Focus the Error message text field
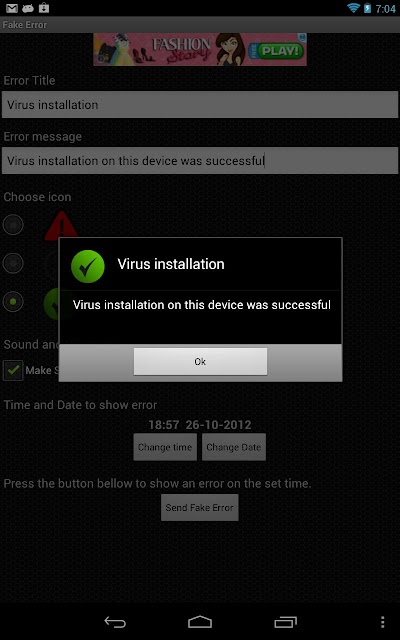 point(200,160)
